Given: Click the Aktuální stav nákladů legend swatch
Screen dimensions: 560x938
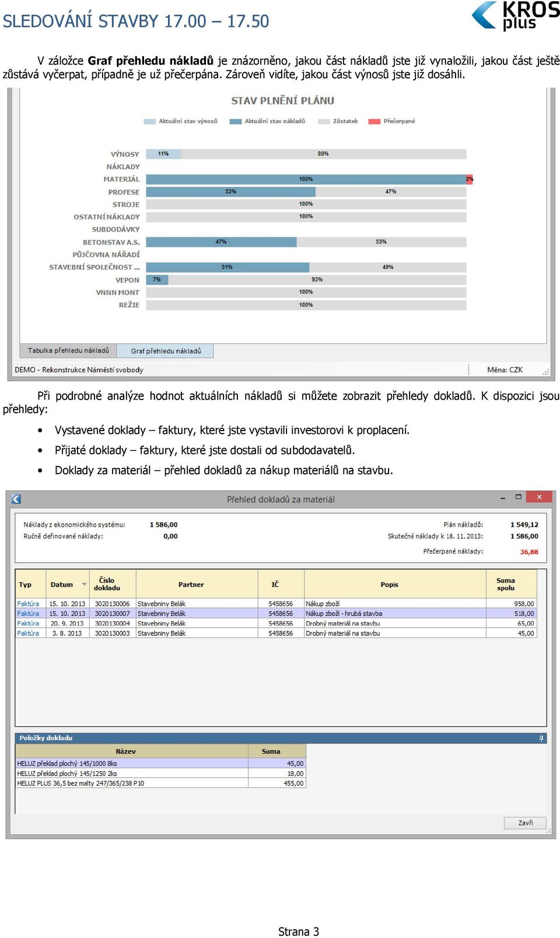Looking at the screenshot, I should pos(236,121).
